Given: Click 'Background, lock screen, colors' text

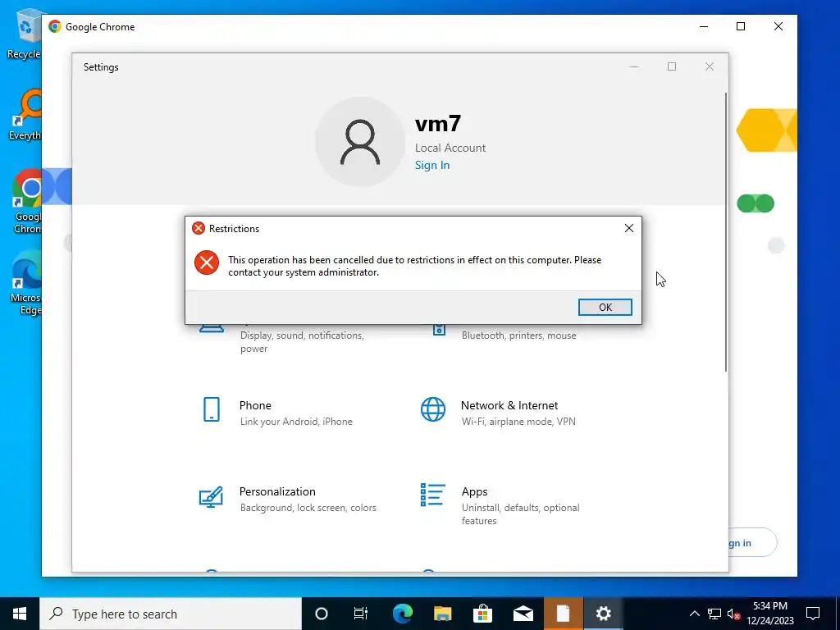Looking at the screenshot, I should point(308,508).
